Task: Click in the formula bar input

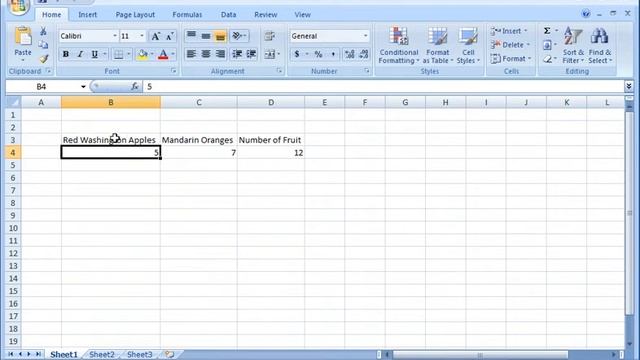Action: tap(383, 87)
